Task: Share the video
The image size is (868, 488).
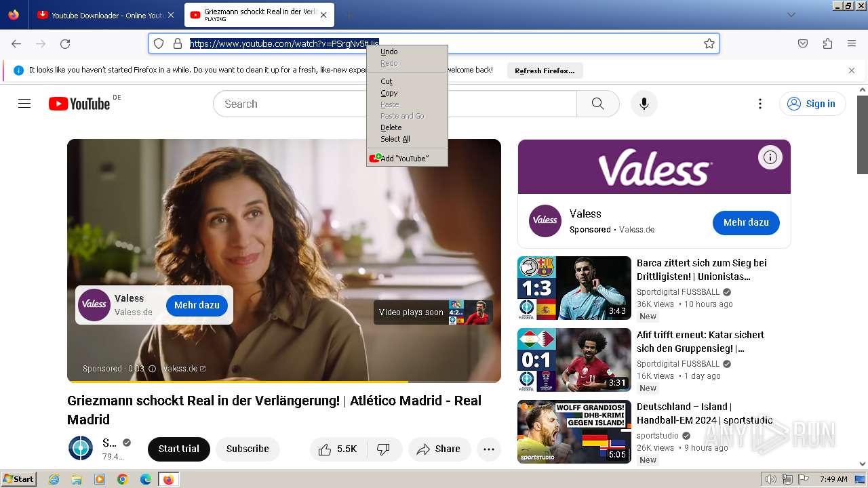Action: point(439,449)
